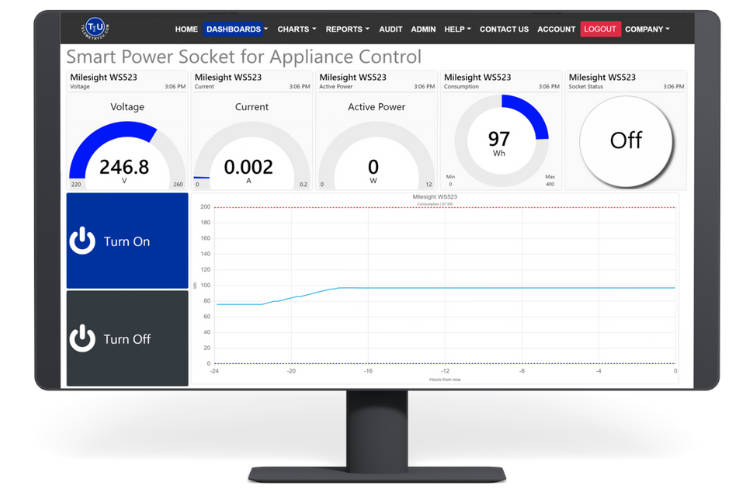The image size is (753, 500).
Task: Click the red Logout button
Action: (600, 29)
